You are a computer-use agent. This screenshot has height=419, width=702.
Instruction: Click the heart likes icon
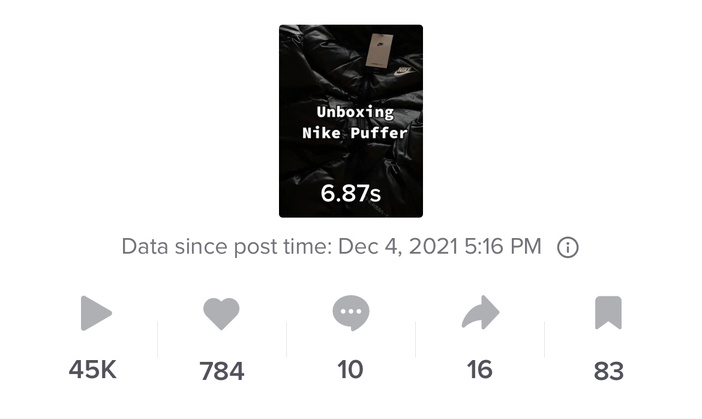[x=222, y=314]
